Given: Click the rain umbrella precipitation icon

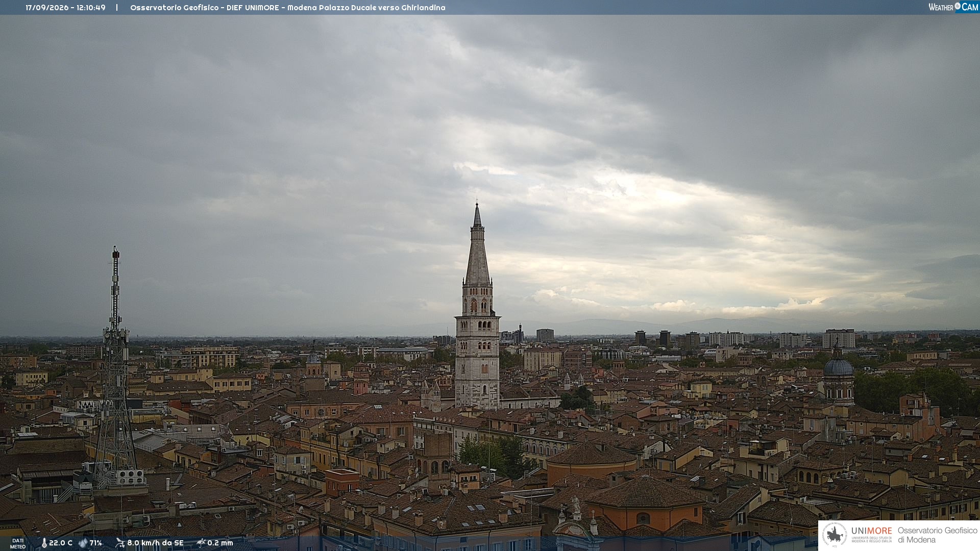Looking at the screenshot, I should [201, 543].
